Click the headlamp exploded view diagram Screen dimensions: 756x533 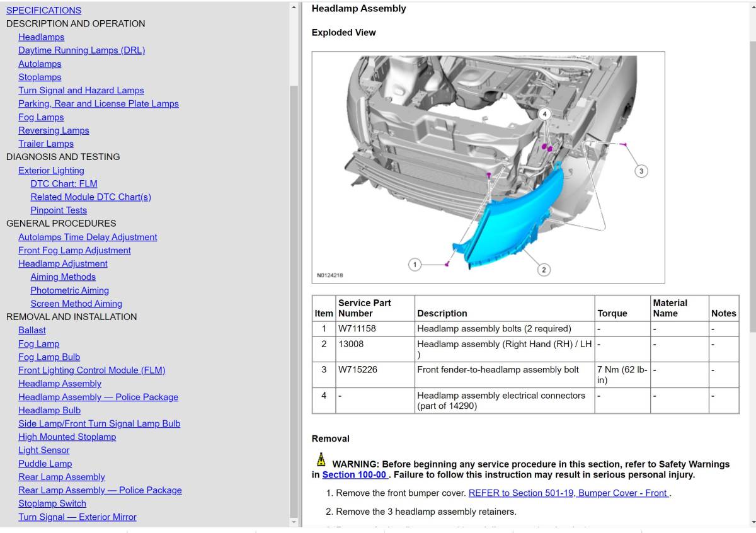point(488,167)
